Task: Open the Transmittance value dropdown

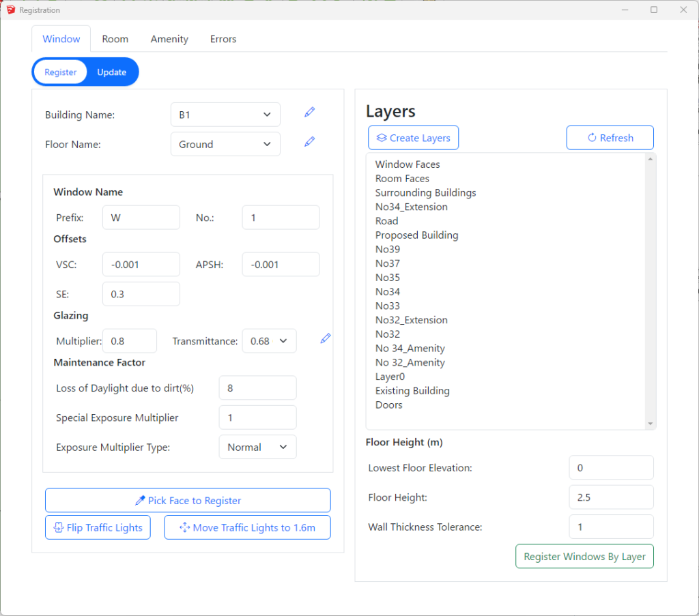Action: pyautogui.click(x=269, y=341)
